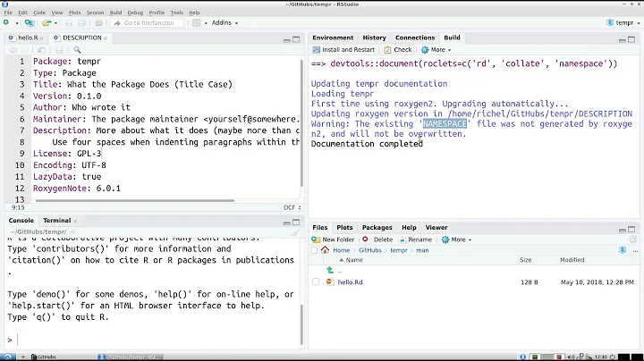Go to tempr in the breadcrumb
Image resolution: width=644 pixels, height=361 pixels.
399,250
